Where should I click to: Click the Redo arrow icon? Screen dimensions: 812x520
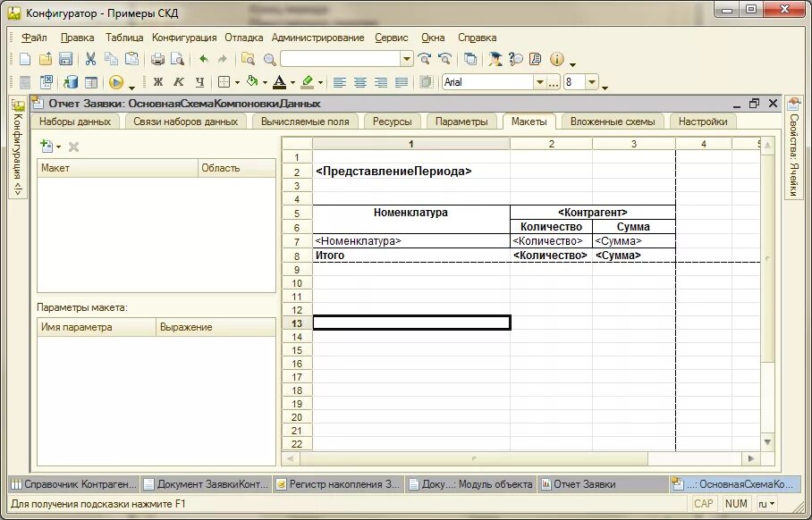click(223, 59)
